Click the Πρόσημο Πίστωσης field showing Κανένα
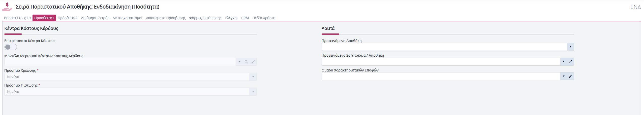Viewport: 644px width, 115px height. (127, 92)
